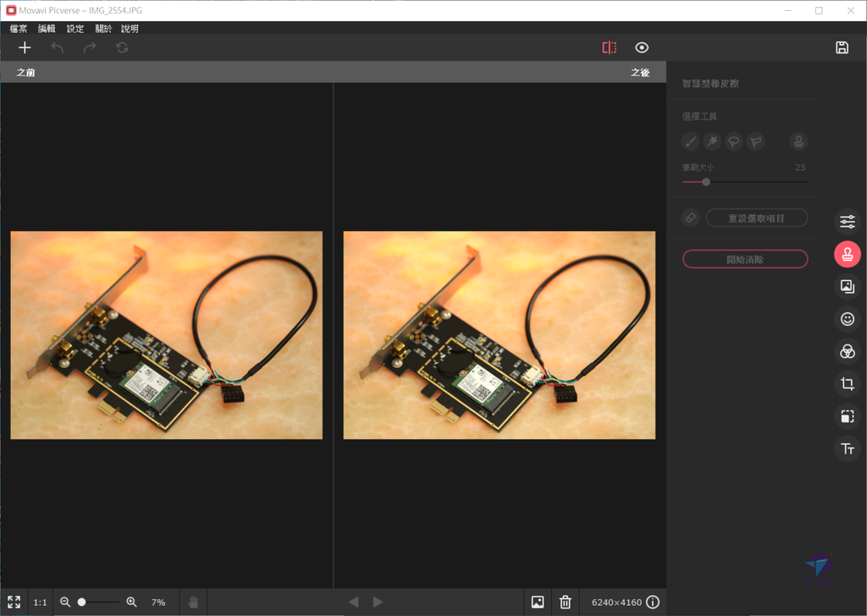Open the Crop tool in the sidebar

pyautogui.click(x=847, y=383)
